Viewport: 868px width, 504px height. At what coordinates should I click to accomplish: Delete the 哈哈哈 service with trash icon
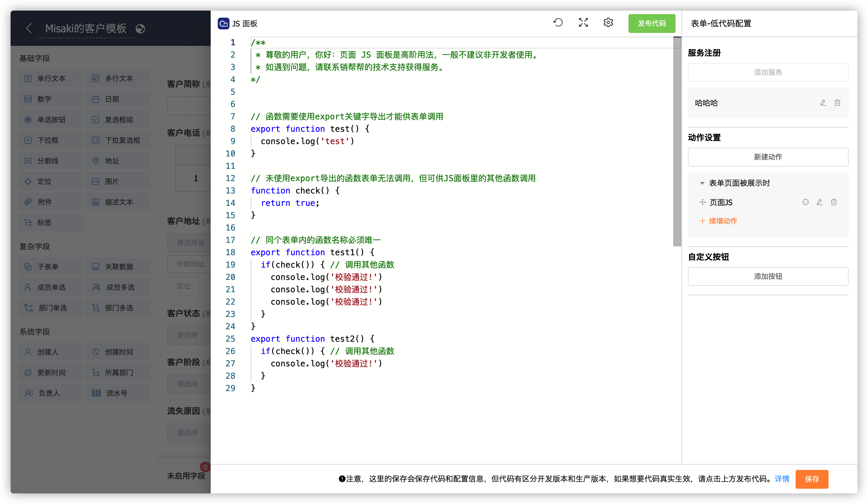[837, 103]
